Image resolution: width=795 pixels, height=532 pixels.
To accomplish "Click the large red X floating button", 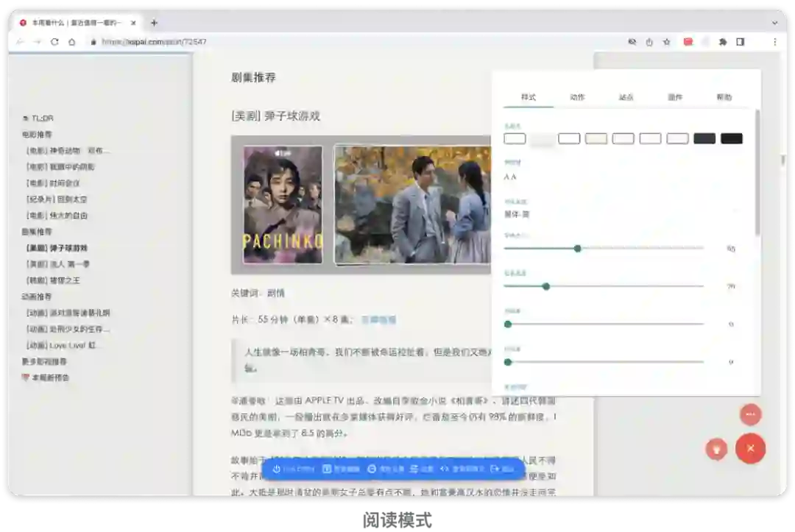I will click(750, 448).
